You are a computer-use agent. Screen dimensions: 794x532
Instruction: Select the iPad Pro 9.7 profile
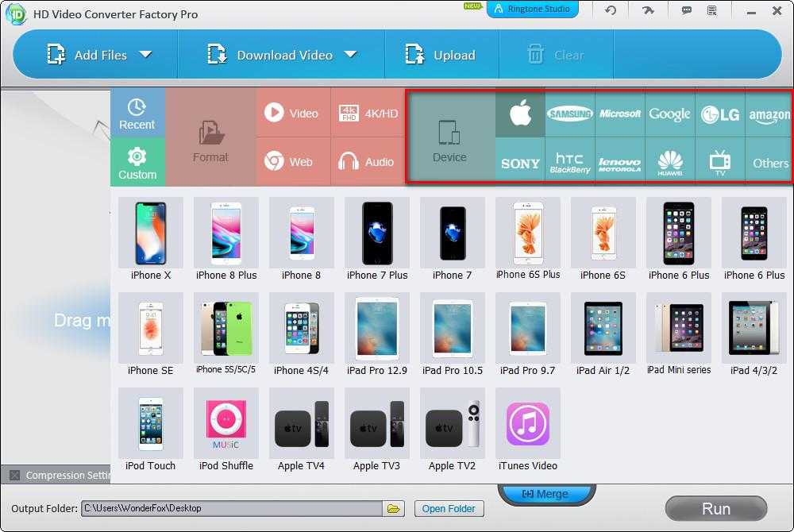click(528, 334)
